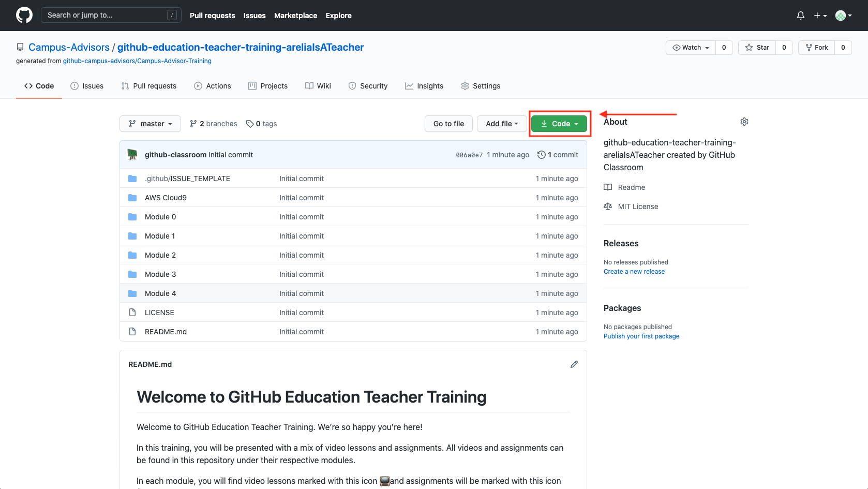The width and height of the screenshot is (868, 489).
Task: Click the Go to file button
Action: point(448,124)
